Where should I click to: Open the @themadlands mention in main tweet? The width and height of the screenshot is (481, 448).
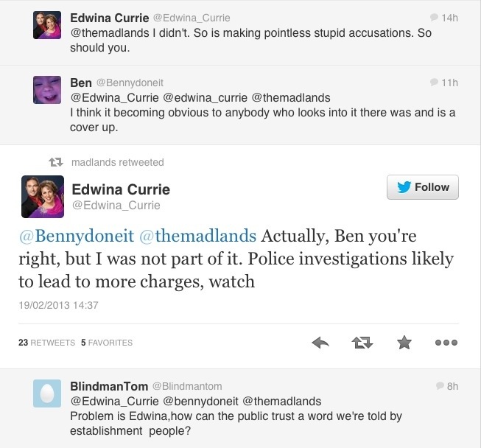[197, 236]
